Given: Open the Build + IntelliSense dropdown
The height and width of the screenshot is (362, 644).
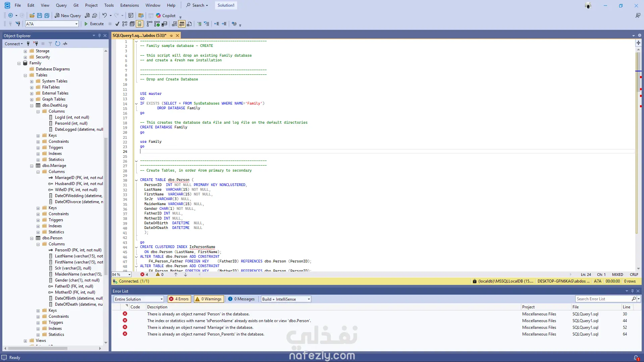Looking at the screenshot, I should 286,299.
